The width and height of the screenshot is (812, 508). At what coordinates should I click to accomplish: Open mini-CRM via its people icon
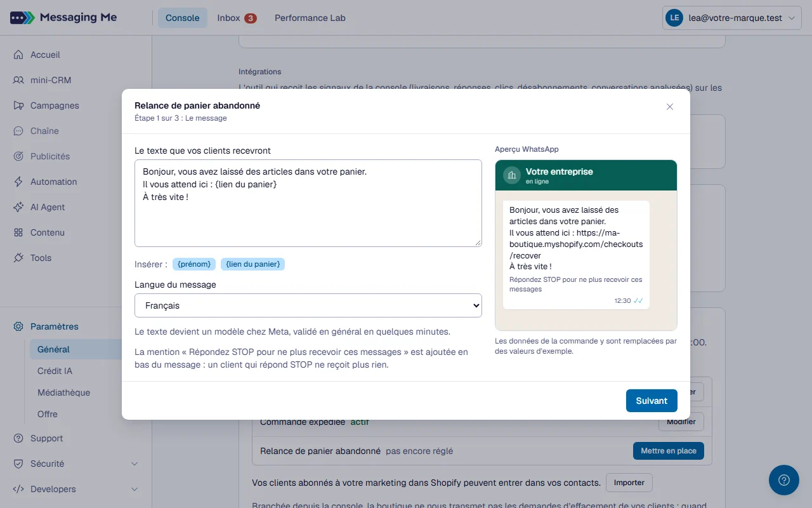pos(18,80)
